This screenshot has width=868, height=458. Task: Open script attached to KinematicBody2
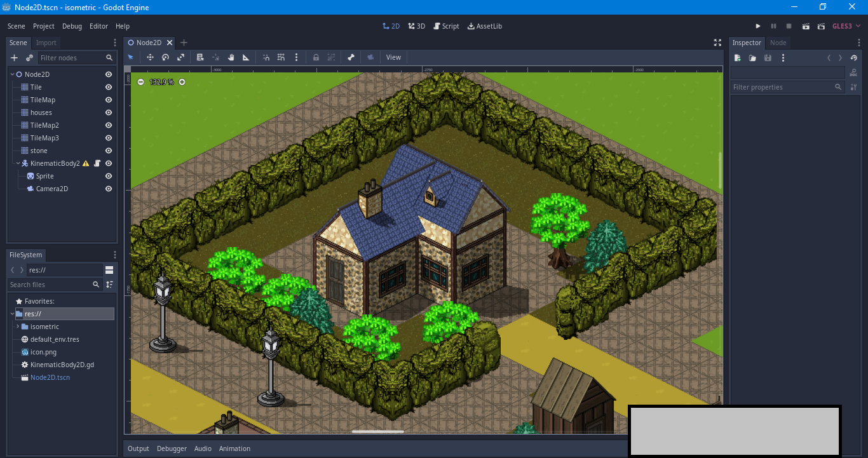(97, 163)
